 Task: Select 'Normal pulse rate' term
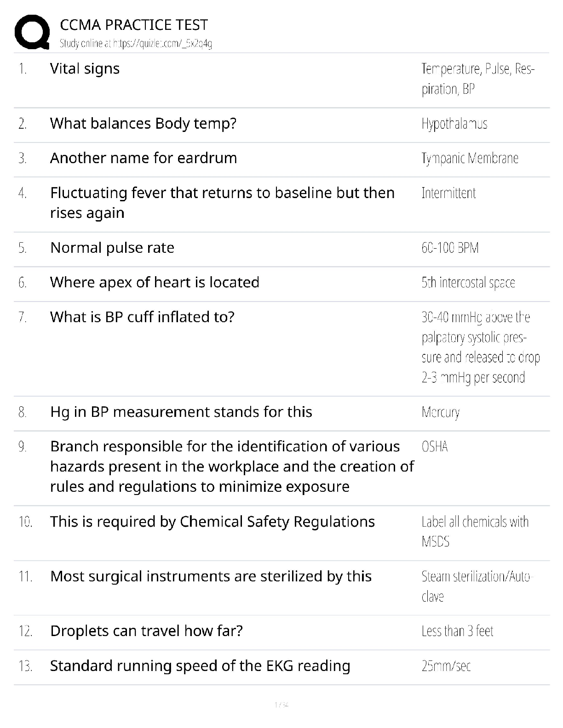pyautogui.click(x=112, y=248)
